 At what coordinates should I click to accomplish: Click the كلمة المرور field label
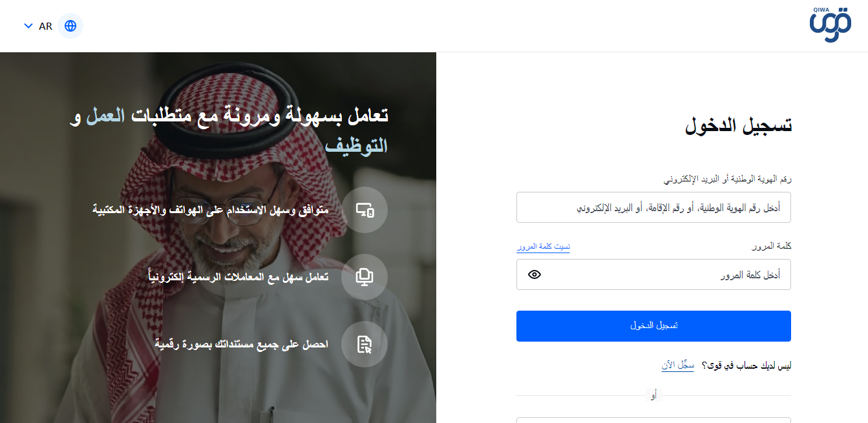click(772, 247)
